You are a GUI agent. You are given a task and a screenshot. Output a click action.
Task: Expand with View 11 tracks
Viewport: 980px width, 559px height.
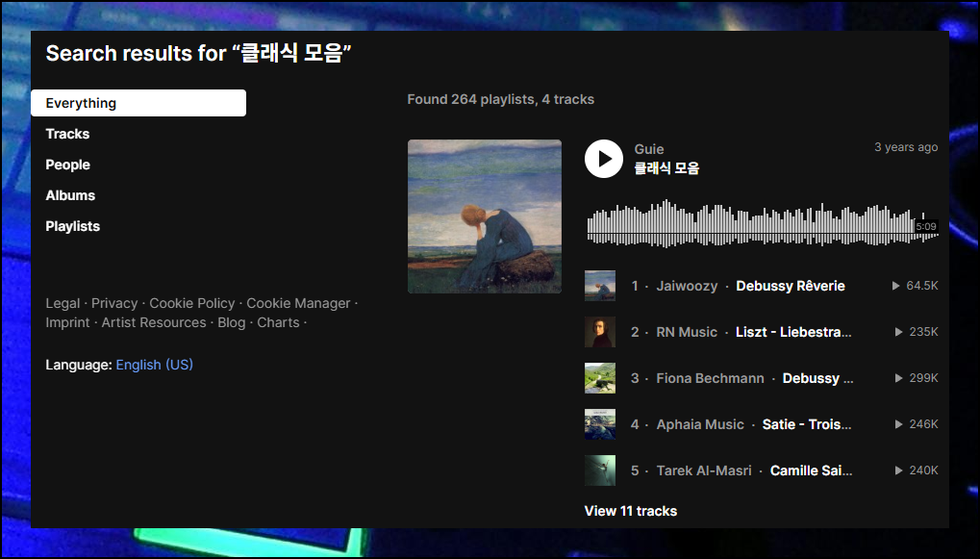[631, 511]
